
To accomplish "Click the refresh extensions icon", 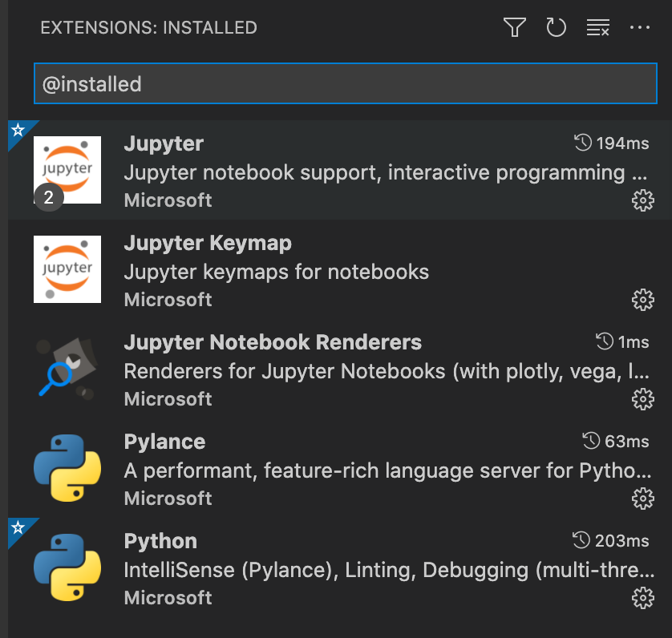I will pos(556,28).
